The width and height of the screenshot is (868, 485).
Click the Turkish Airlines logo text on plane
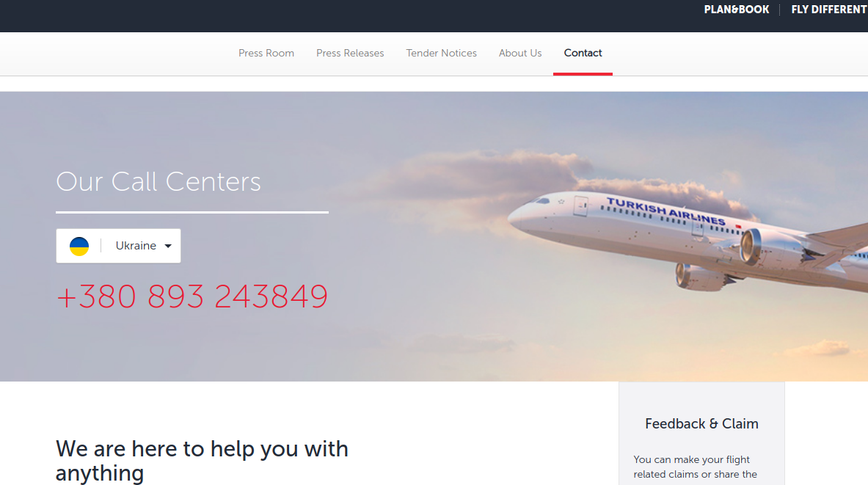click(x=666, y=211)
